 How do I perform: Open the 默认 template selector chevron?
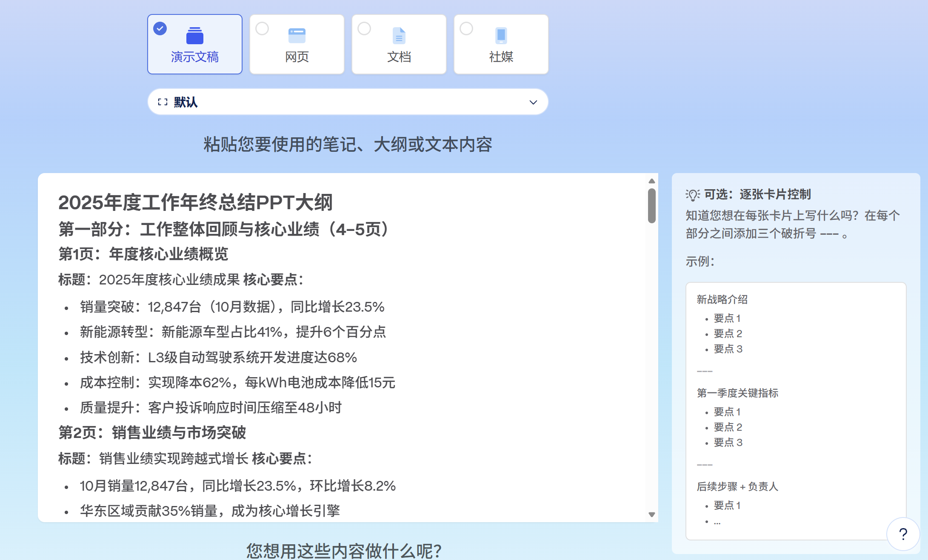pyautogui.click(x=533, y=102)
